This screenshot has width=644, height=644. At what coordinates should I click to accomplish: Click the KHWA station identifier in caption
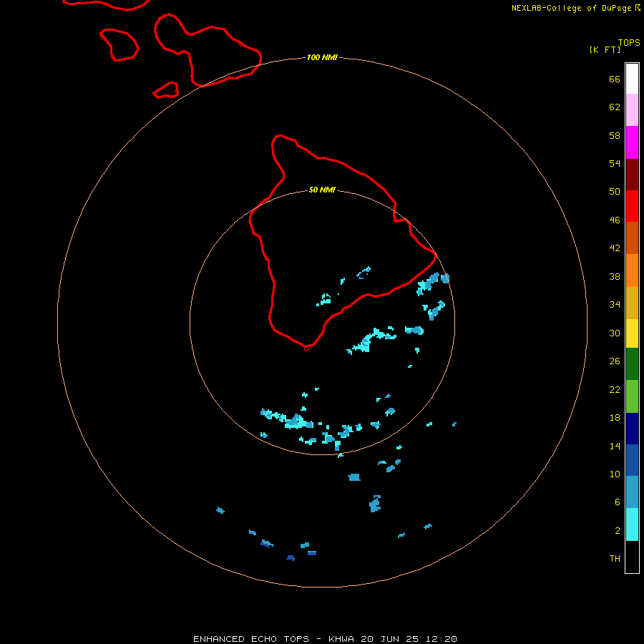(x=341, y=639)
